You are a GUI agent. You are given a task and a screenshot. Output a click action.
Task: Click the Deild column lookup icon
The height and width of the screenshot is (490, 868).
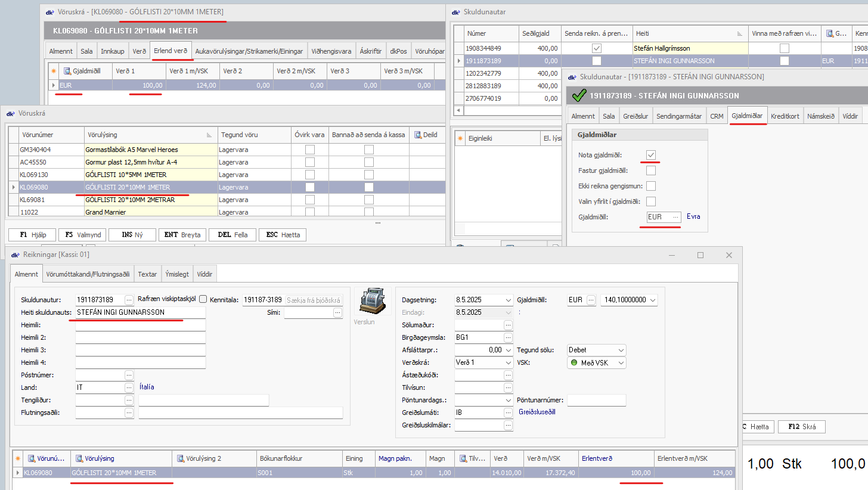pos(418,135)
